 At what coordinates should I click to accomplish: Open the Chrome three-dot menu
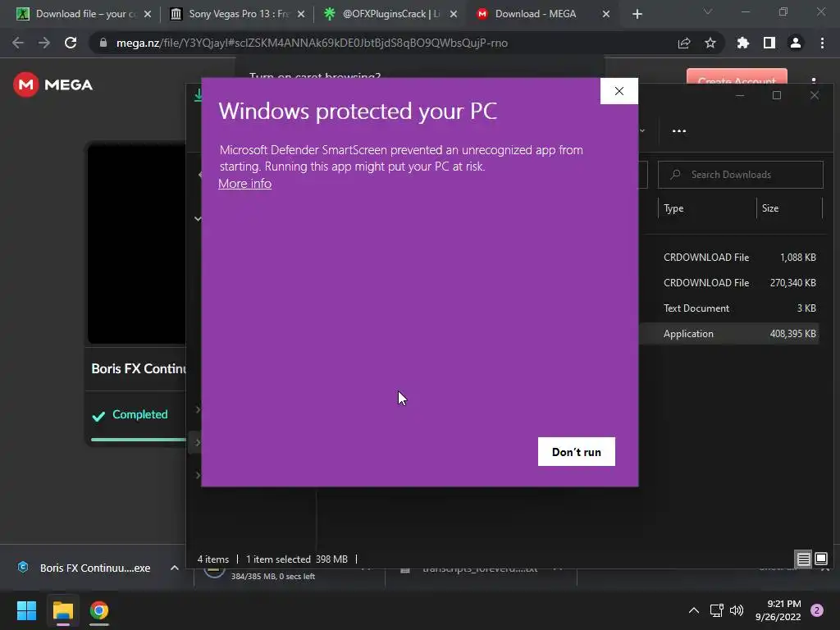click(822, 43)
